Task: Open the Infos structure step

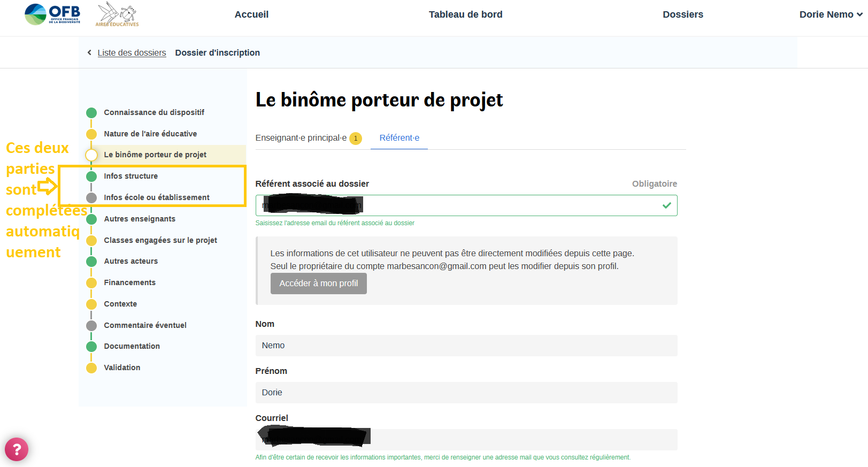Action: click(130, 176)
